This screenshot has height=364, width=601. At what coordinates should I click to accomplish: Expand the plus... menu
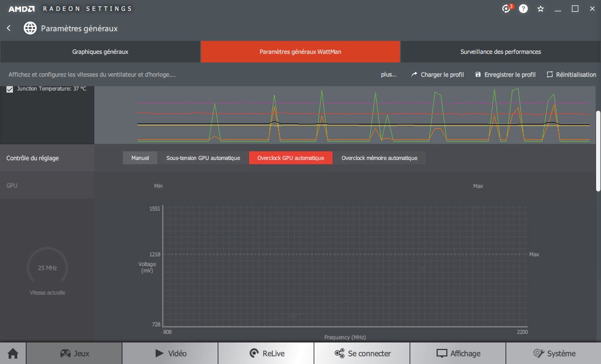tap(389, 75)
